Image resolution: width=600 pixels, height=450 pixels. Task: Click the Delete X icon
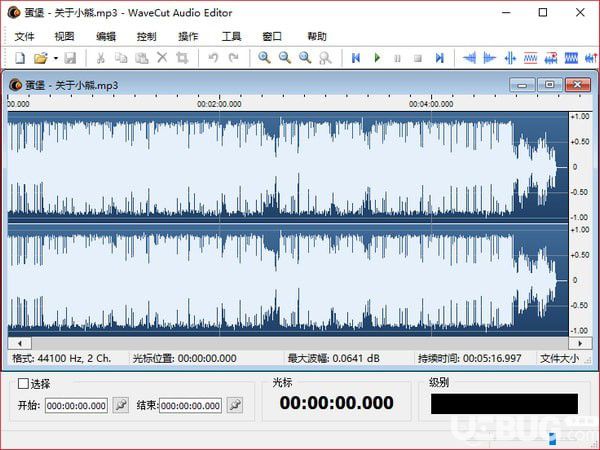click(x=162, y=58)
